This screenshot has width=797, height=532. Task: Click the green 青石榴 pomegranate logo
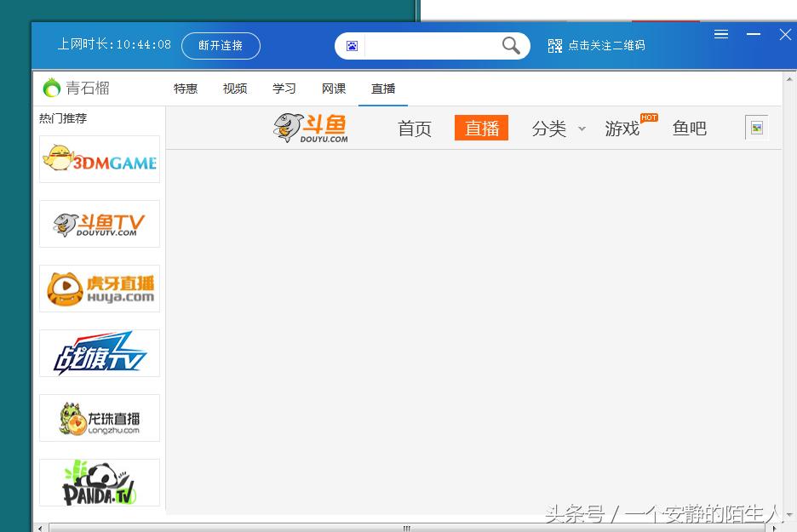click(51, 88)
